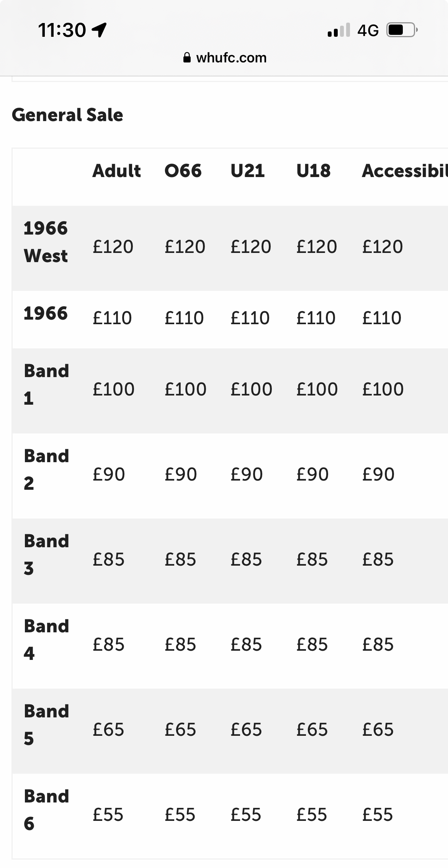Tap the 11:30 clock in status bar
This screenshot has width=448, height=868.
point(62,30)
